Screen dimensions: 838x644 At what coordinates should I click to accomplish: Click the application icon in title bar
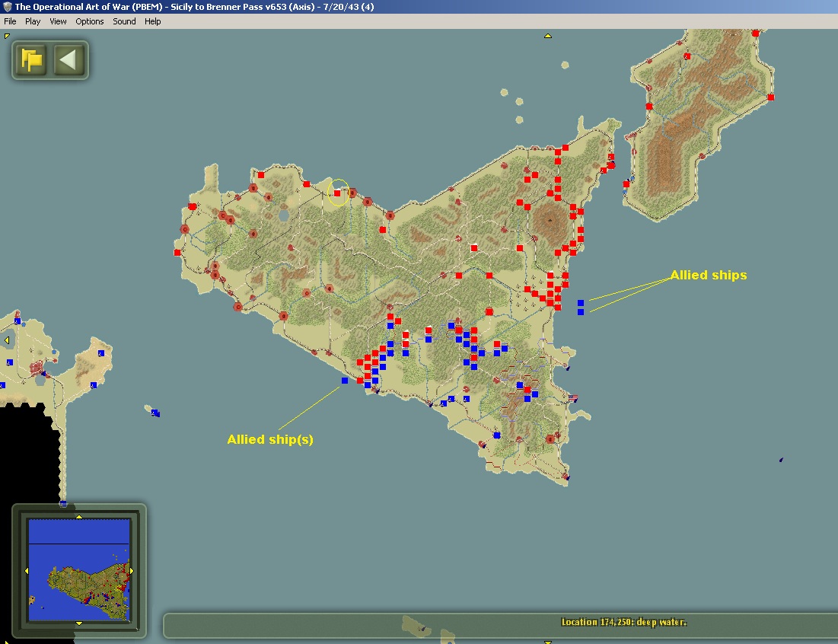coord(8,7)
